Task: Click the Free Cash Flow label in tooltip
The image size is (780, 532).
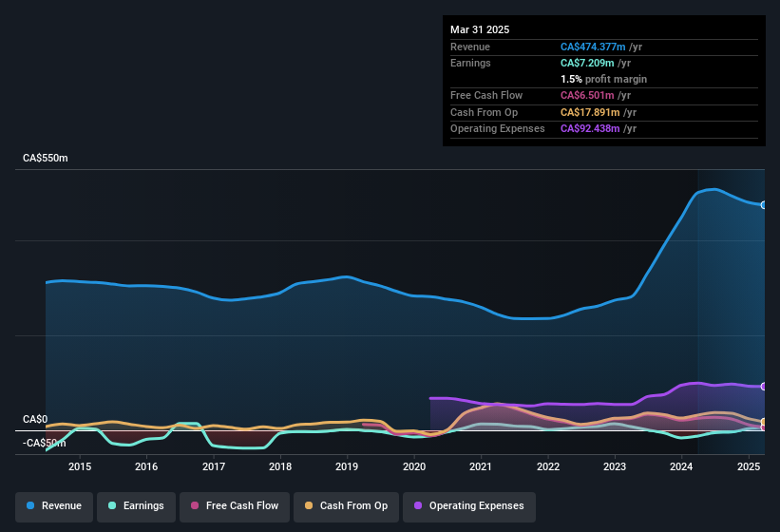Action: click(486, 95)
